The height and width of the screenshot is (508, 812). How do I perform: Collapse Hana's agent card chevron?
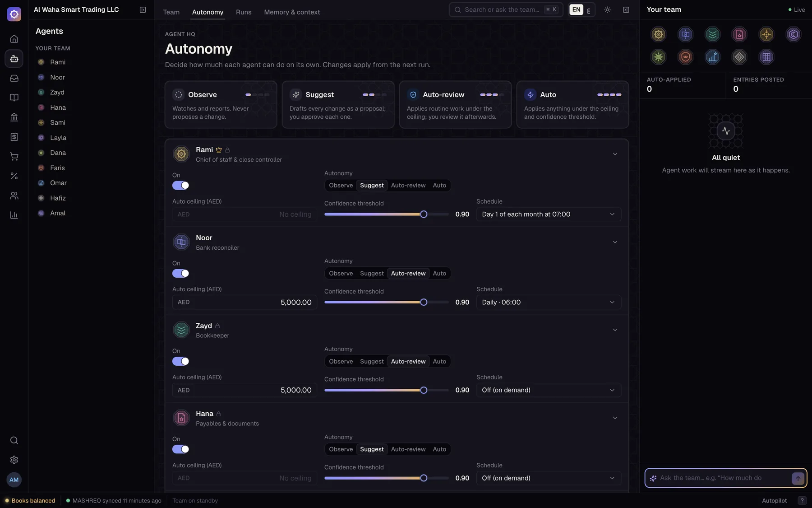click(x=615, y=418)
